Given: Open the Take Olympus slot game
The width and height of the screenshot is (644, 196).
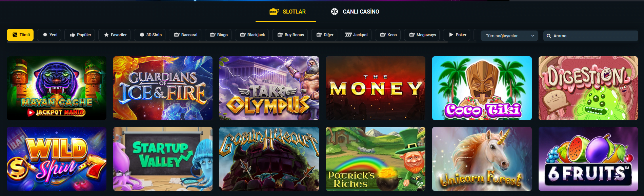Looking at the screenshot, I should click(269, 88).
